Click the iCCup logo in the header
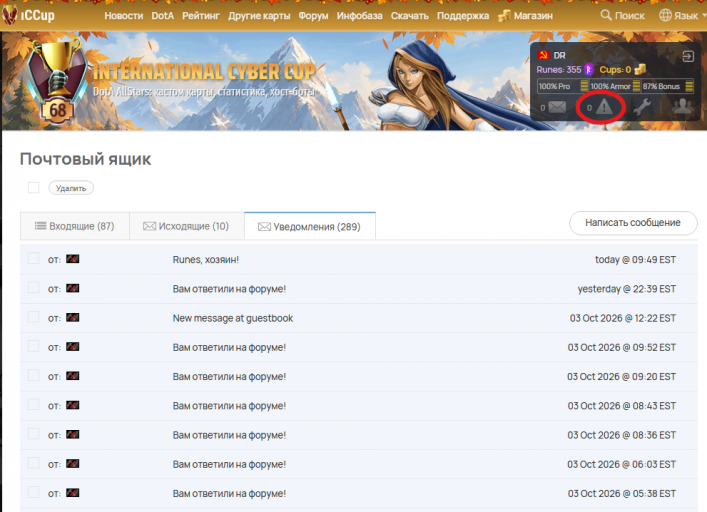707x512 pixels. 29,15
